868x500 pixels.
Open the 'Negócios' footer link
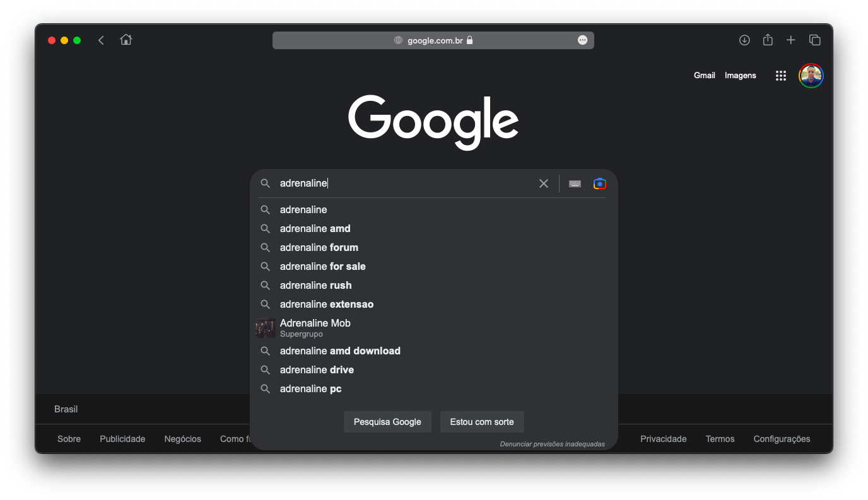pyautogui.click(x=183, y=439)
